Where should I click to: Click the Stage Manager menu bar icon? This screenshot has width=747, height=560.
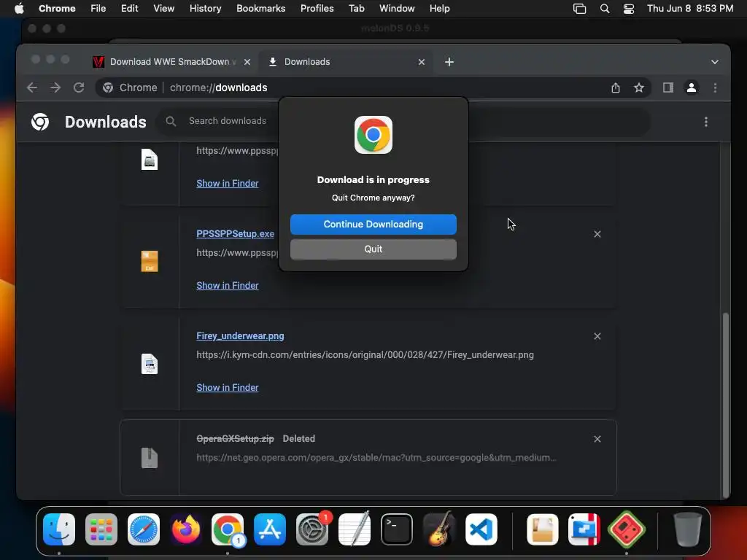[579, 9]
